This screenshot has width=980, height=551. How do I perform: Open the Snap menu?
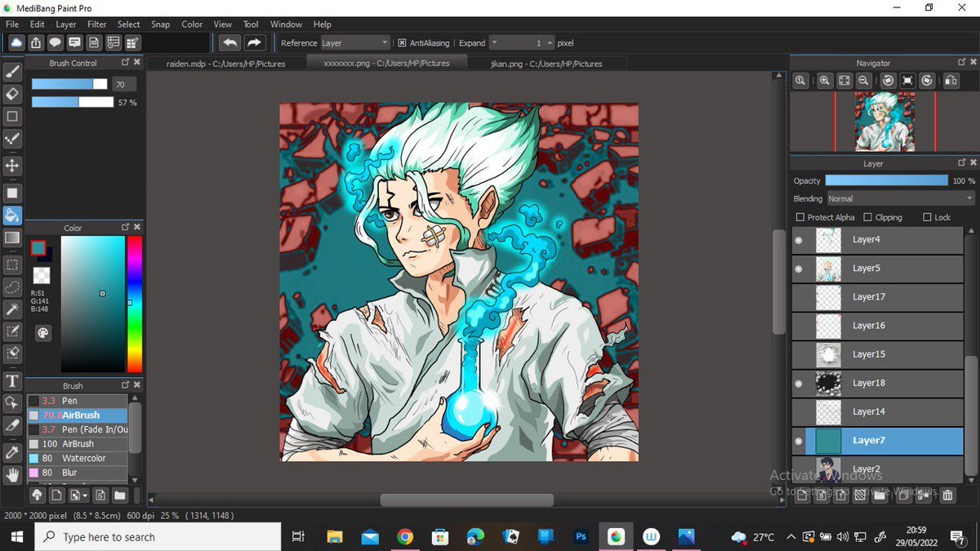click(x=161, y=24)
